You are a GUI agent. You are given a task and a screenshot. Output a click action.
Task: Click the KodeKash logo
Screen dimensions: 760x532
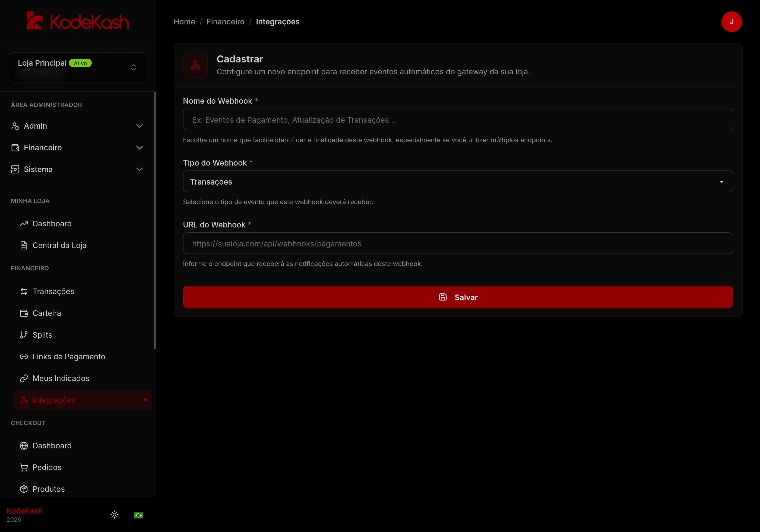pyautogui.click(x=78, y=21)
